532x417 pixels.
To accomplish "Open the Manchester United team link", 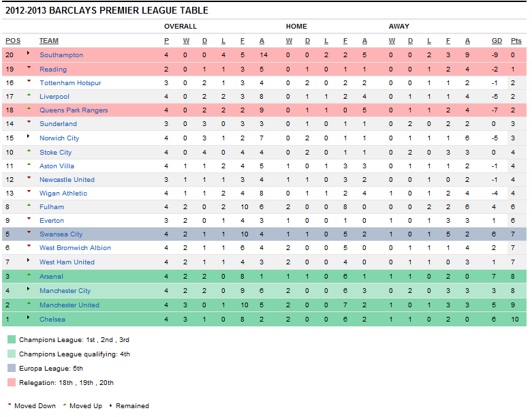I will tap(69, 305).
